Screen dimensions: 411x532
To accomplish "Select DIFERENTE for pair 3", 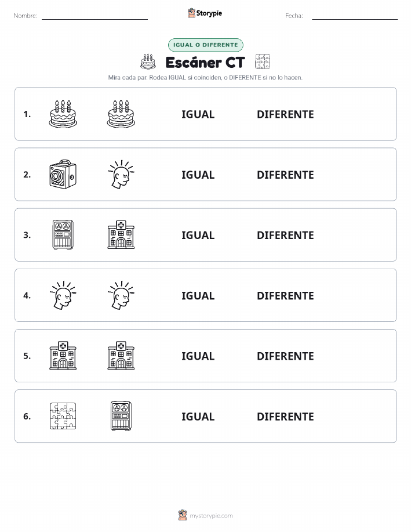I will click(x=285, y=235).
